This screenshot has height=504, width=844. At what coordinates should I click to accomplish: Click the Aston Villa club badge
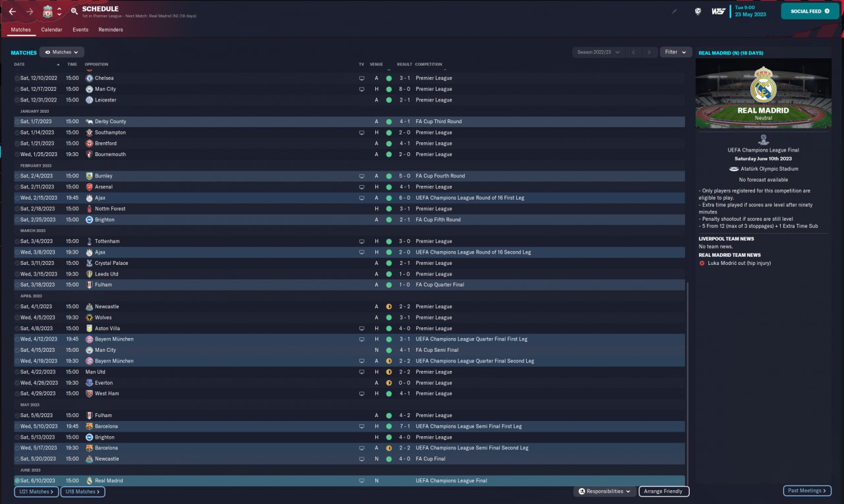(89, 328)
